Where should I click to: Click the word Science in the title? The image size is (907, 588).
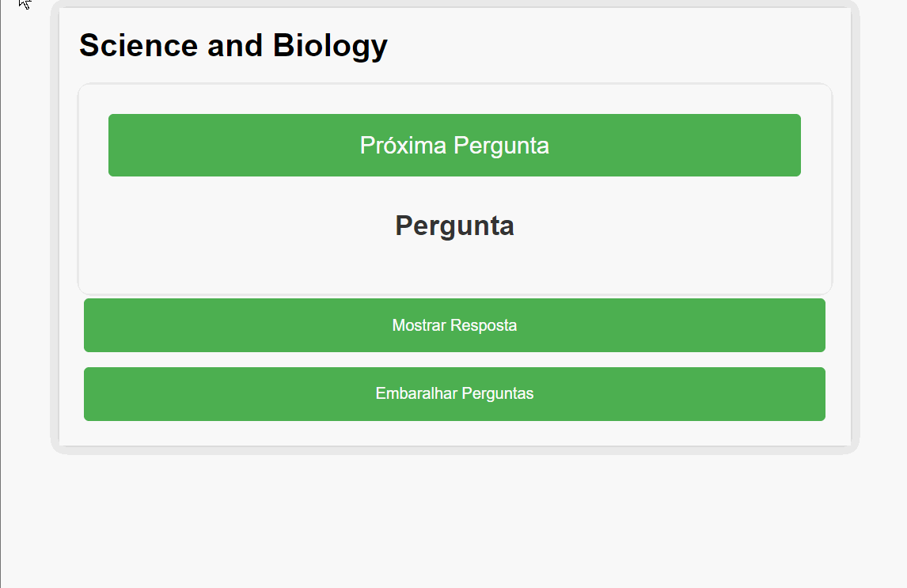tap(139, 45)
